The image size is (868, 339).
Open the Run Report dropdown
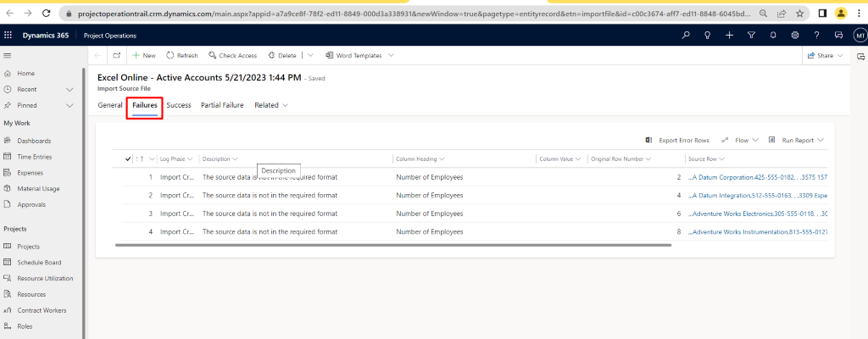tap(797, 140)
